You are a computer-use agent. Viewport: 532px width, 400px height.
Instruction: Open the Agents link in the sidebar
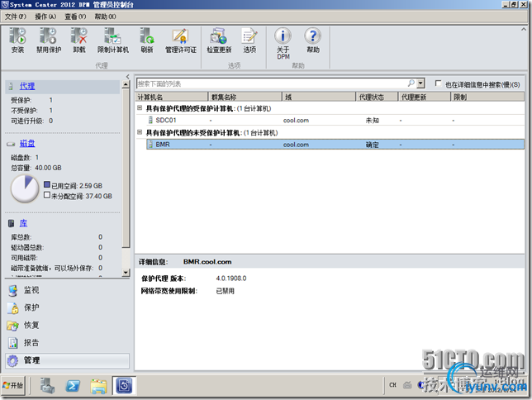coord(27,86)
